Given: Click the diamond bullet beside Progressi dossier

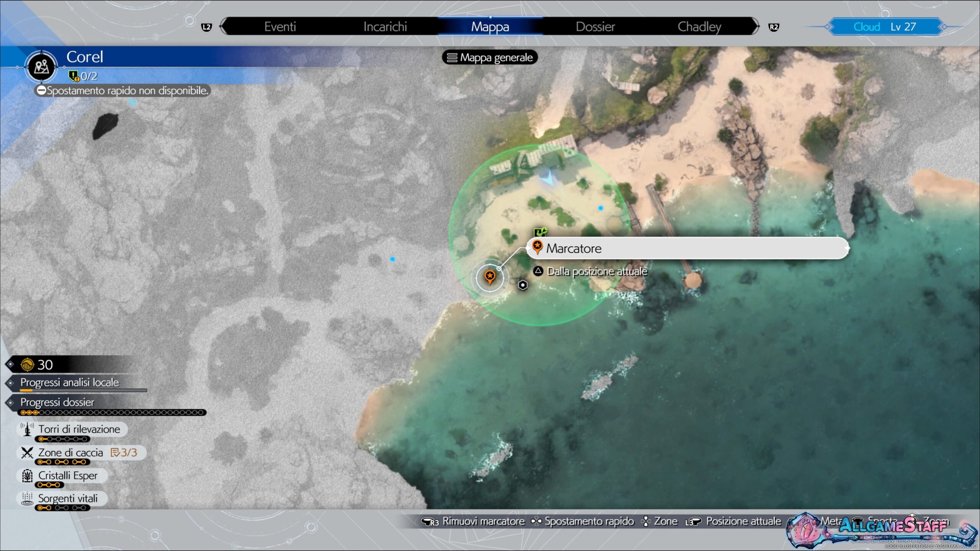Looking at the screenshot, I should pos(11,403).
